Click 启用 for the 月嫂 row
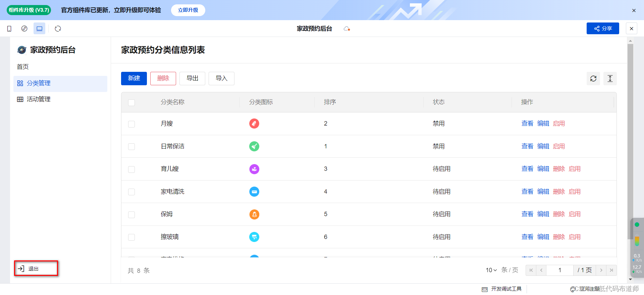 tap(559, 124)
